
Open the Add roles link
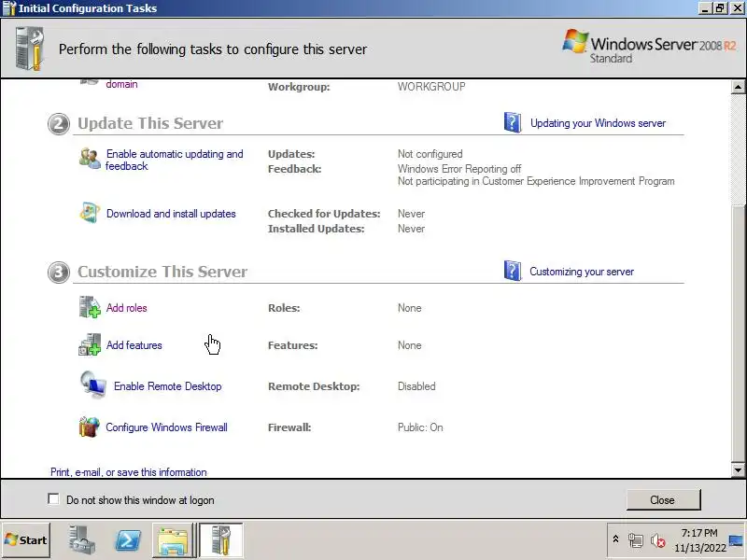click(x=126, y=308)
